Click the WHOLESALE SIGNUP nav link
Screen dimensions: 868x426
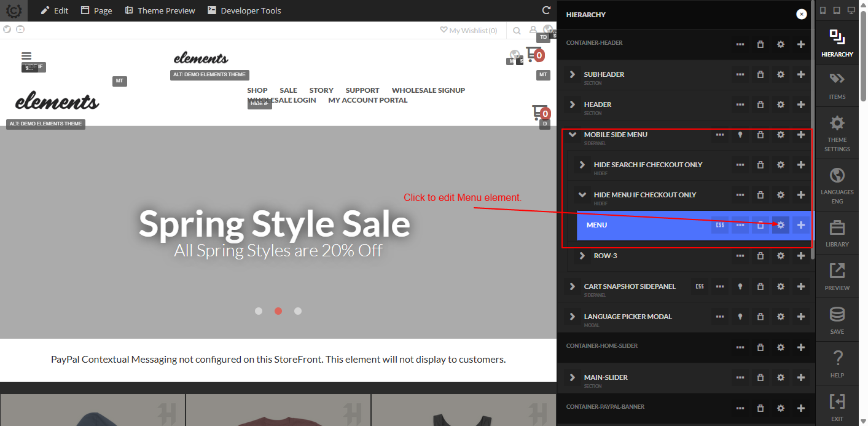[428, 90]
